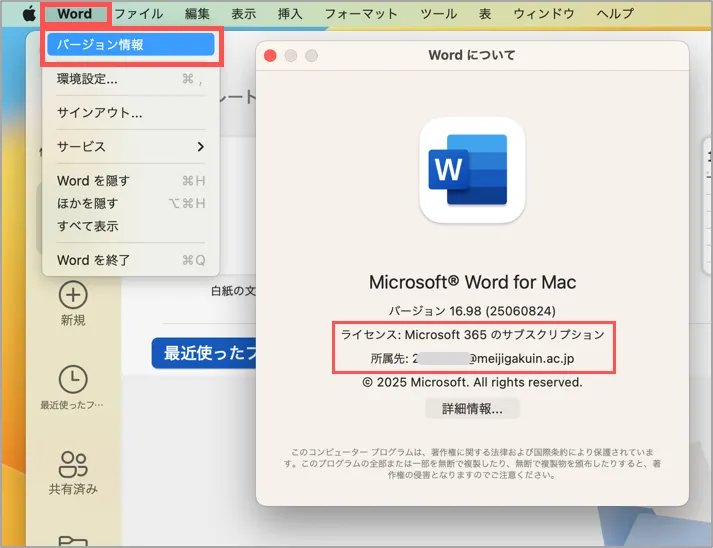Viewport: 713px width, 548px height.
Task: Open the ファイル menu
Action: (139, 14)
